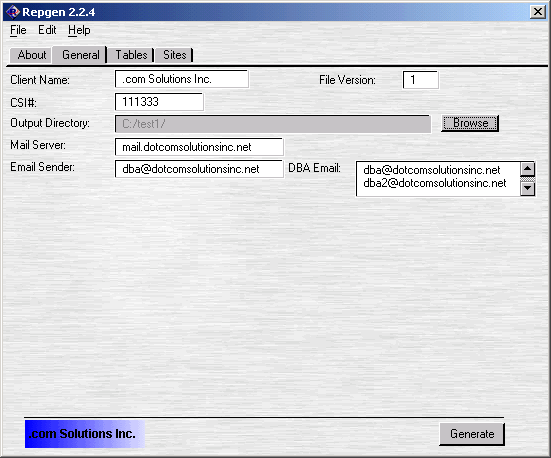551x458 pixels.
Task: Click the Client Name input field
Action: 182,79
